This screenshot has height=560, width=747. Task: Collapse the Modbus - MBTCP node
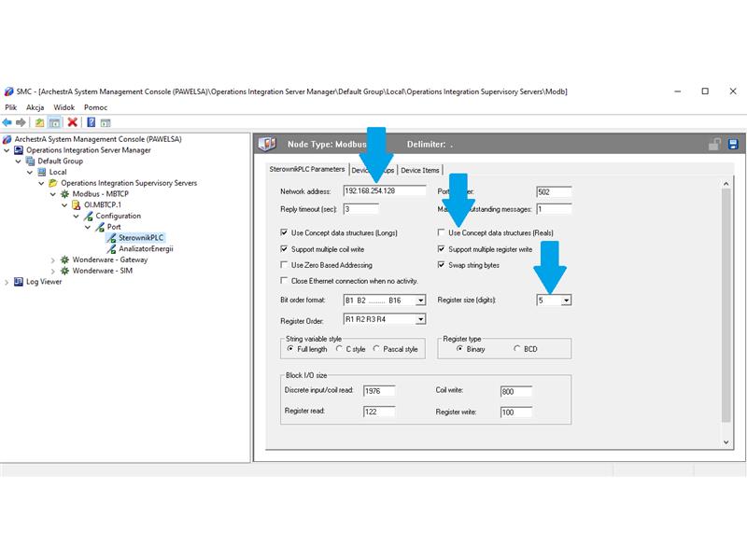coord(53,194)
